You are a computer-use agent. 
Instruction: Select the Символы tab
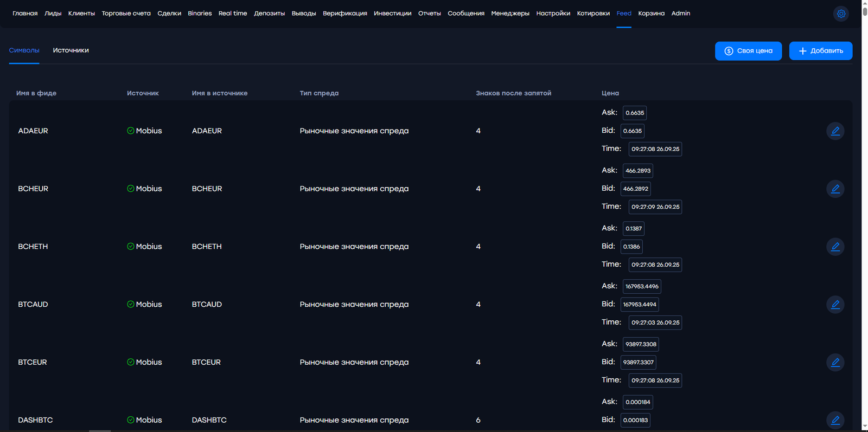pos(24,50)
